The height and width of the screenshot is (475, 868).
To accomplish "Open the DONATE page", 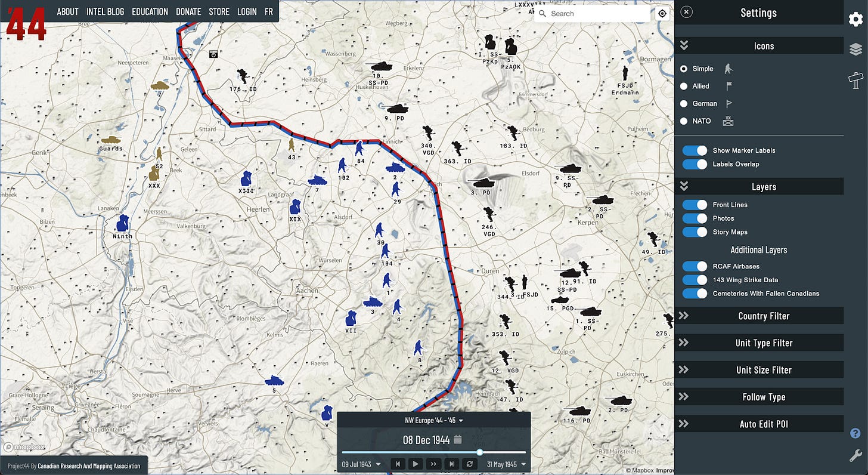I will (x=188, y=11).
